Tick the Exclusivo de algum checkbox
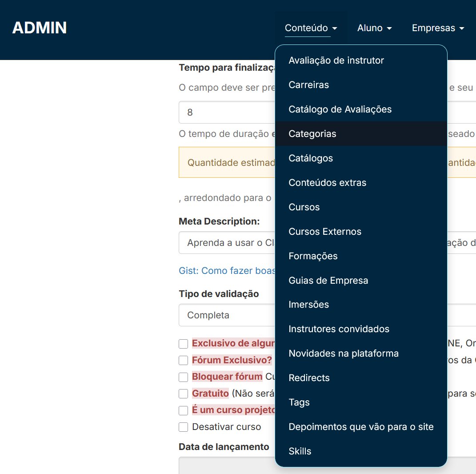Image resolution: width=476 pixels, height=474 pixels. pos(184,344)
